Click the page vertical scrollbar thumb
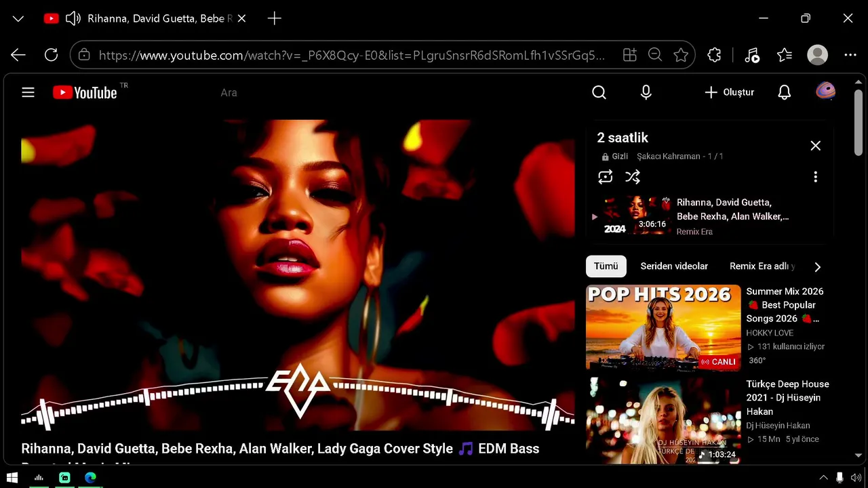 [859, 122]
